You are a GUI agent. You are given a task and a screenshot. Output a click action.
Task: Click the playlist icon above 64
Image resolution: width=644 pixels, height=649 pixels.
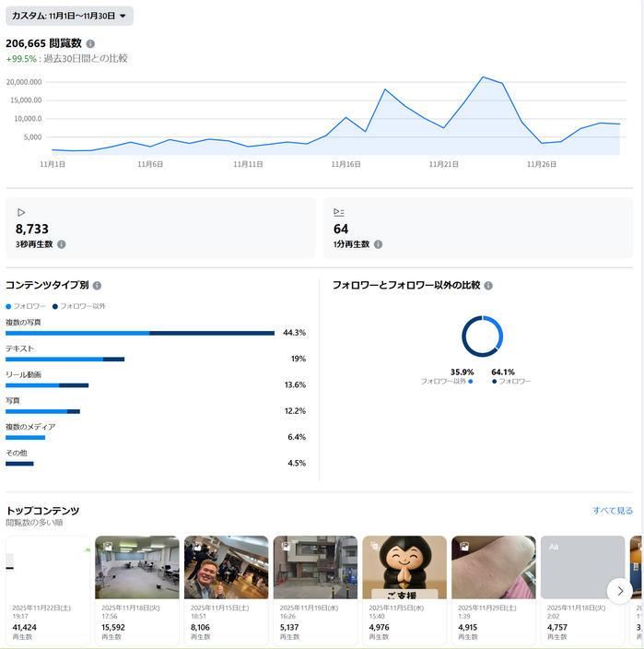tap(339, 212)
